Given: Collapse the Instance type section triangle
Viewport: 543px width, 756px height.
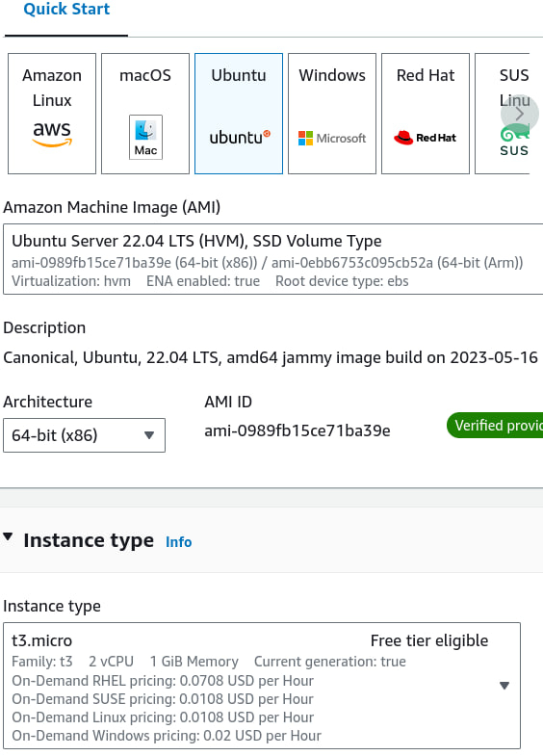Looking at the screenshot, I should pos(8,536).
